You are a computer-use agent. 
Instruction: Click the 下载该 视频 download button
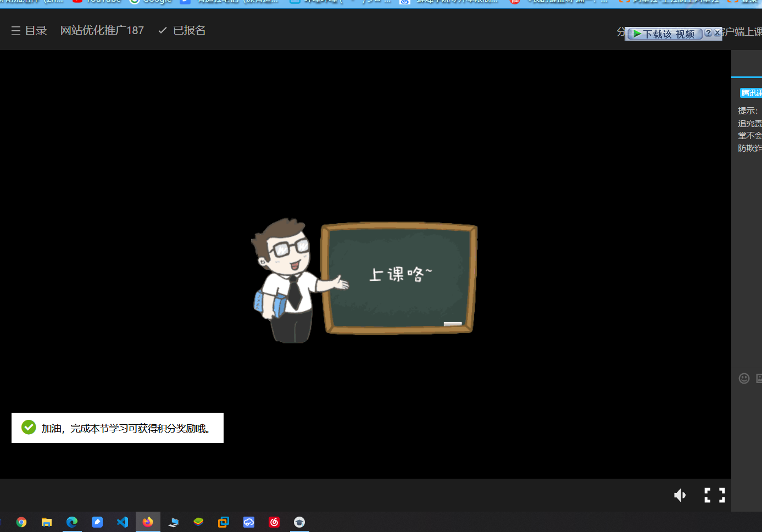pos(665,34)
